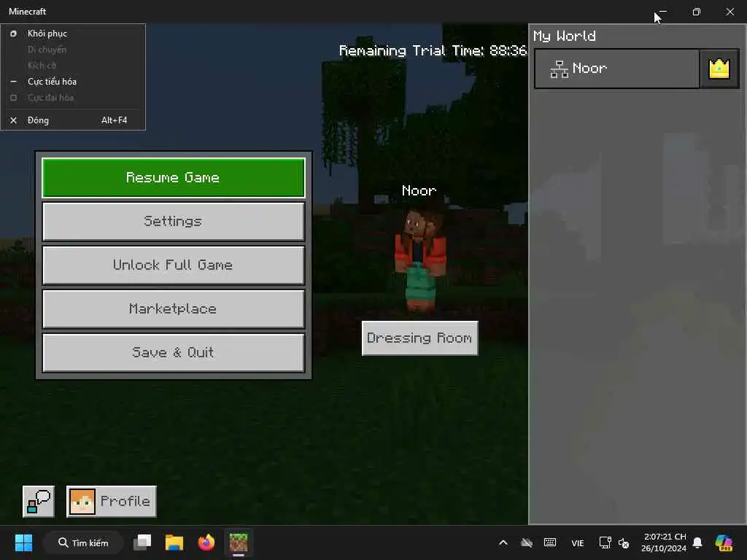
Task: Open Task View from the taskbar
Action: [142, 542]
